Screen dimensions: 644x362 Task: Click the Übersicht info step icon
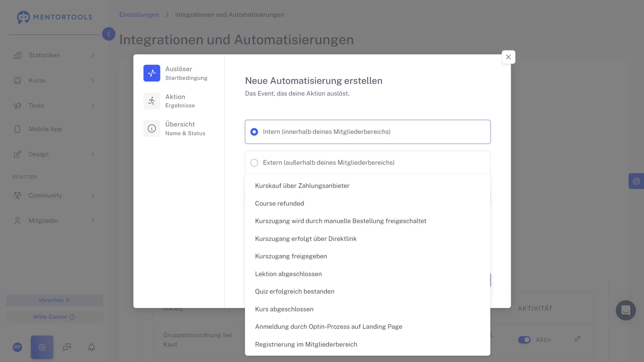click(152, 128)
